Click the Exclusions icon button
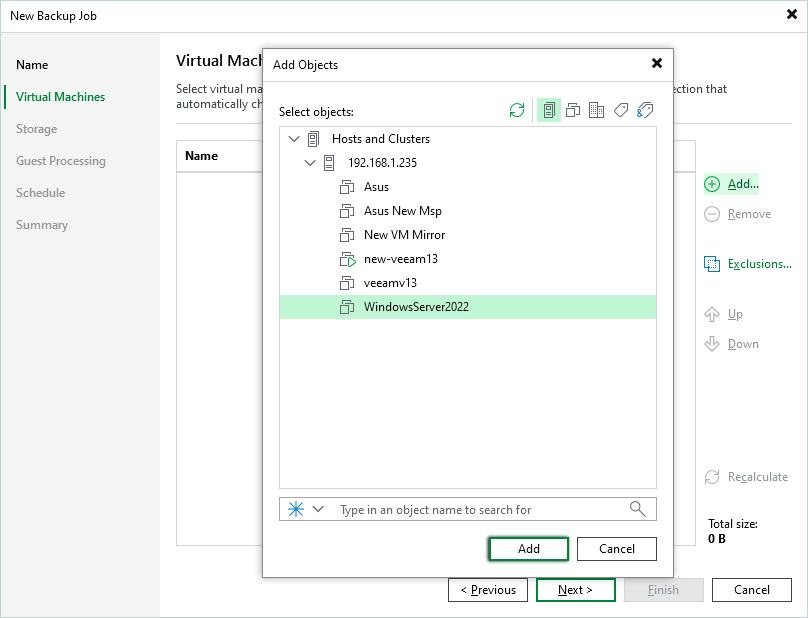This screenshot has width=808, height=618. click(712, 264)
